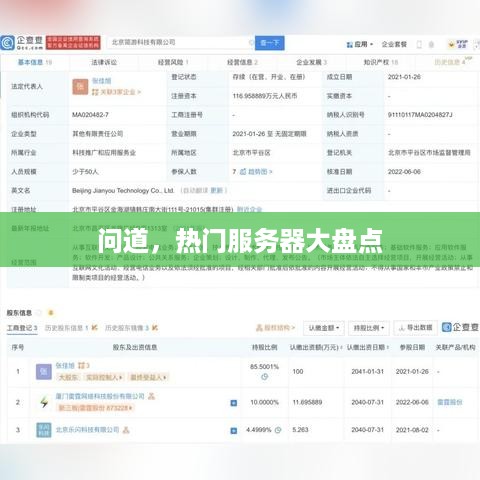Click the 更新 link next to English name
Viewport: 480px width, 480px height.
pyautogui.click(x=217, y=190)
